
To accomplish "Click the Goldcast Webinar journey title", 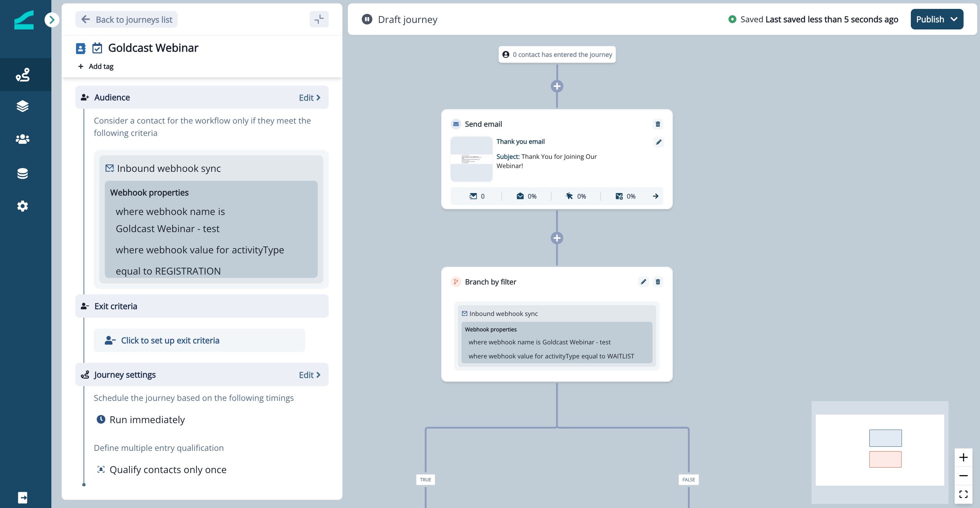I will (153, 48).
